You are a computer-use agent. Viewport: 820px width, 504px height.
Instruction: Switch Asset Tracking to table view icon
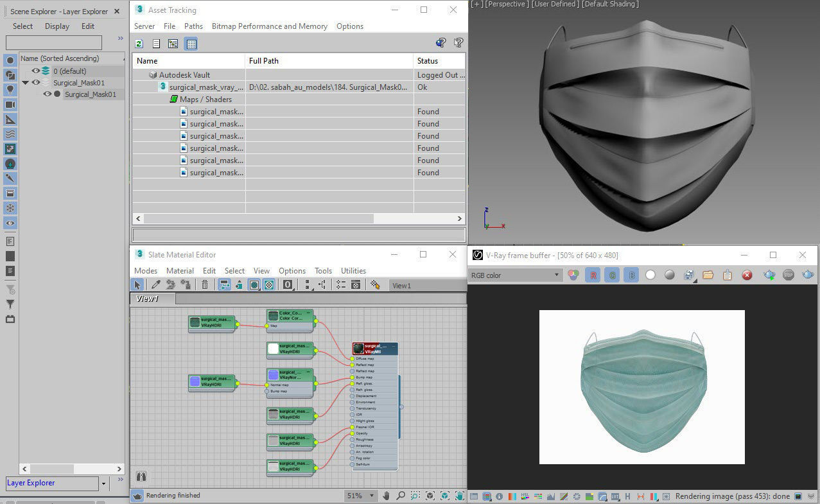pyautogui.click(x=191, y=44)
